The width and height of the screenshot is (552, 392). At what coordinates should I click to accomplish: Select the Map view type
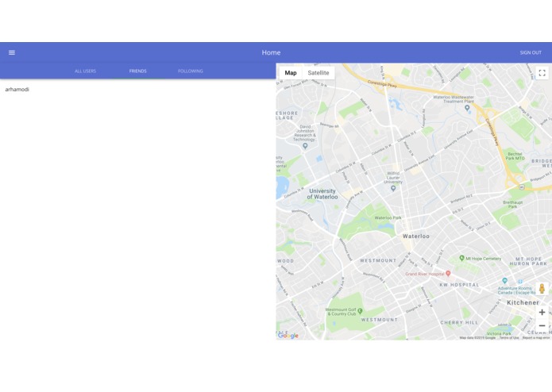coord(291,73)
